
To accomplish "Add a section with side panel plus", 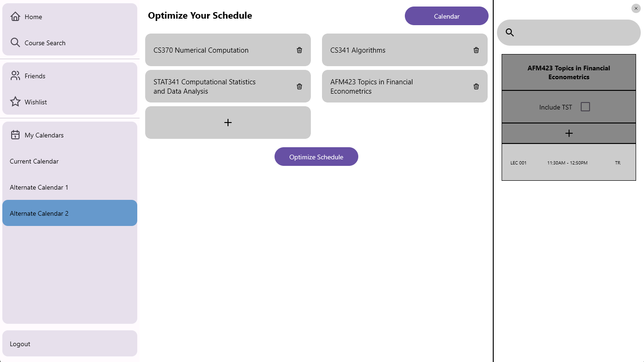I will [569, 133].
